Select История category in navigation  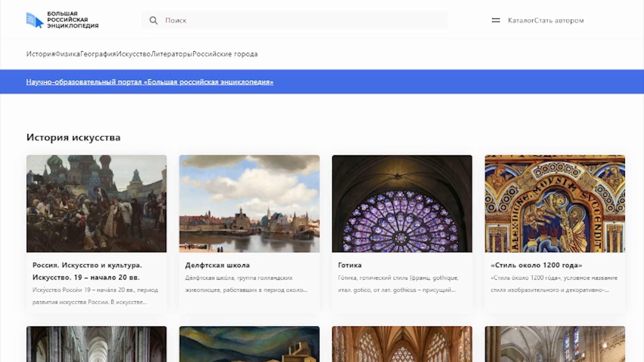[x=40, y=54]
